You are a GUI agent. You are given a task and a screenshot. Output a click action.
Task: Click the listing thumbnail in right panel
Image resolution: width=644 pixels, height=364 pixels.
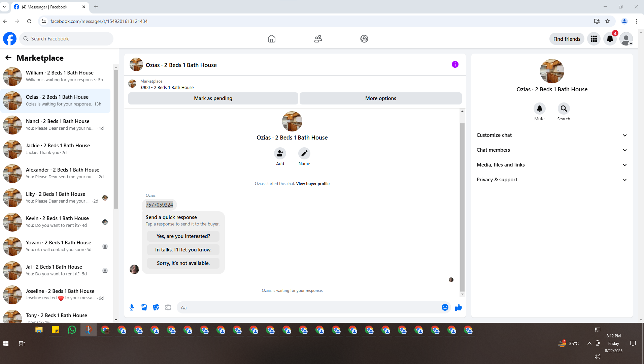click(552, 71)
